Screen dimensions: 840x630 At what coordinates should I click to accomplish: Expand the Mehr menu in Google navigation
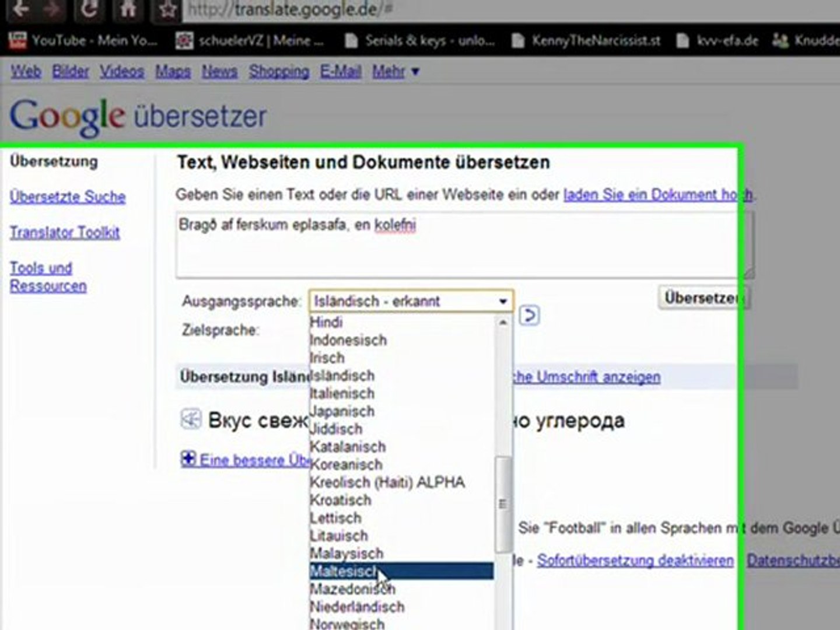395,71
